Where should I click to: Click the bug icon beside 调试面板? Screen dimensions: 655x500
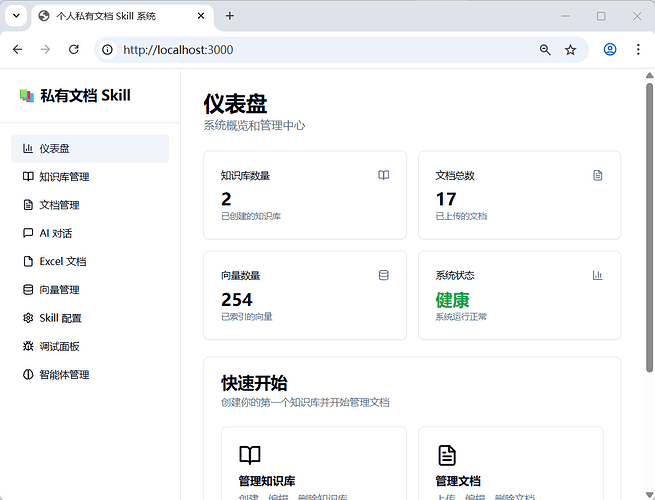click(28, 346)
